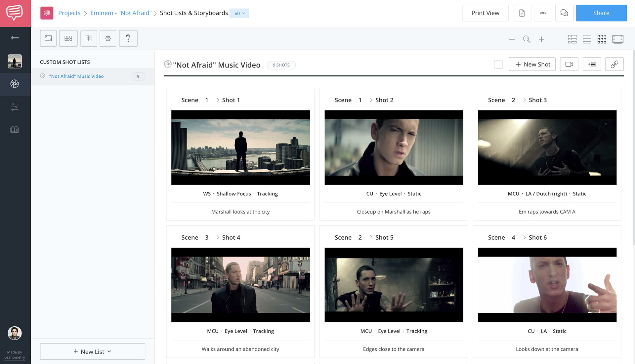
Task: Click "WS · Shallow Focus · Tracking" specs
Action: 240,194
